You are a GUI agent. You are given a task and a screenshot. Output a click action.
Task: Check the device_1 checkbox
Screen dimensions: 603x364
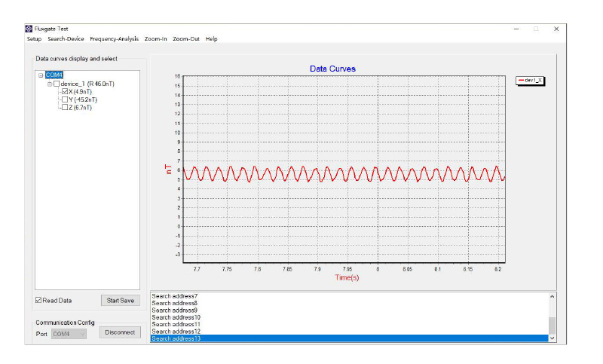point(57,84)
